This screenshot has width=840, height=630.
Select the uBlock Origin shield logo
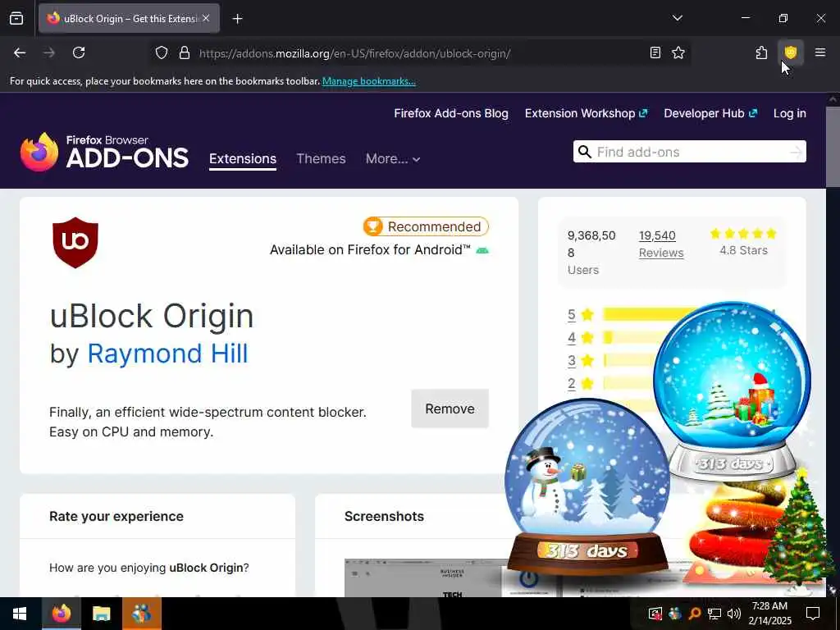click(75, 242)
